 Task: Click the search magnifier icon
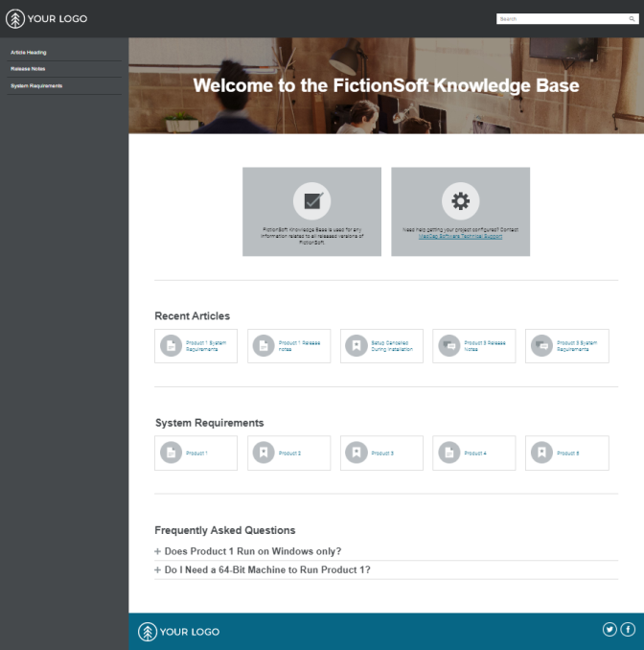pos(631,18)
